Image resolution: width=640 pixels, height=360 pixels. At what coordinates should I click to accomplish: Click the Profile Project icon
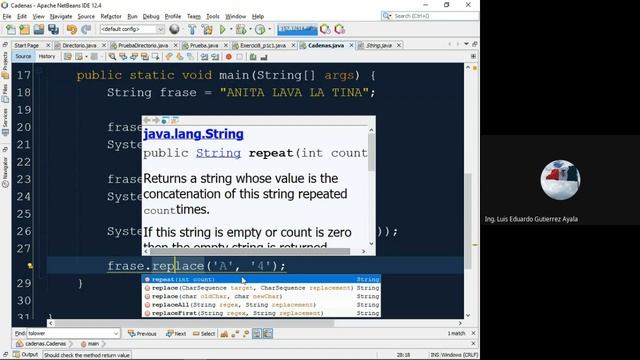coord(260,29)
